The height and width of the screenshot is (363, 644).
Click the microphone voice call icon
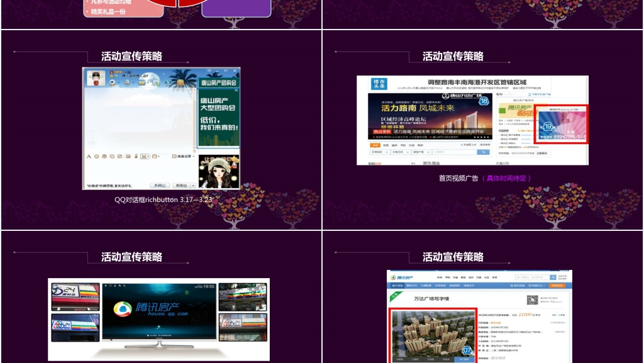(x=126, y=82)
